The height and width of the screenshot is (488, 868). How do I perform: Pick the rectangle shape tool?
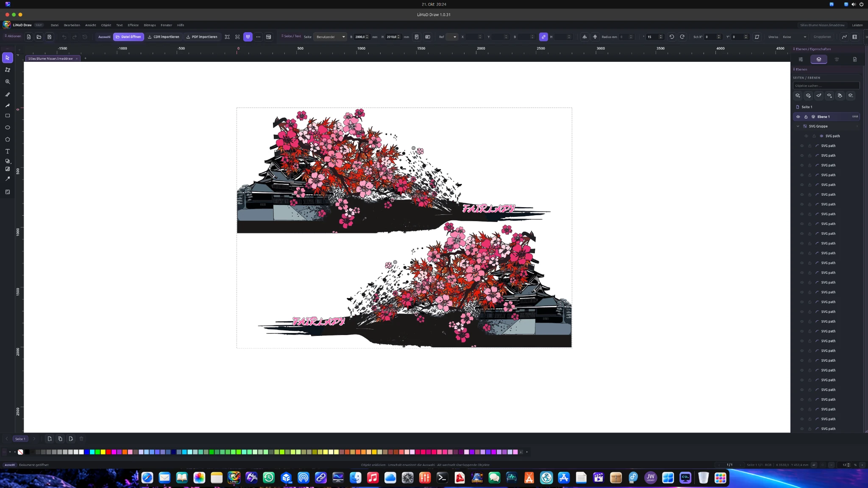(7, 116)
